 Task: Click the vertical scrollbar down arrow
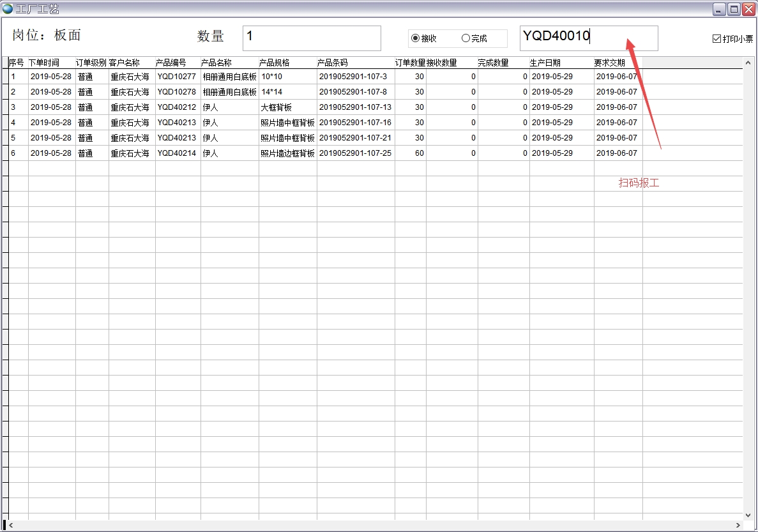[748, 515]
